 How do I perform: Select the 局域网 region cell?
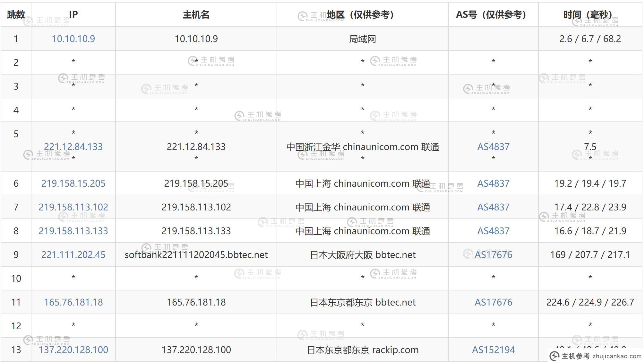363,39
